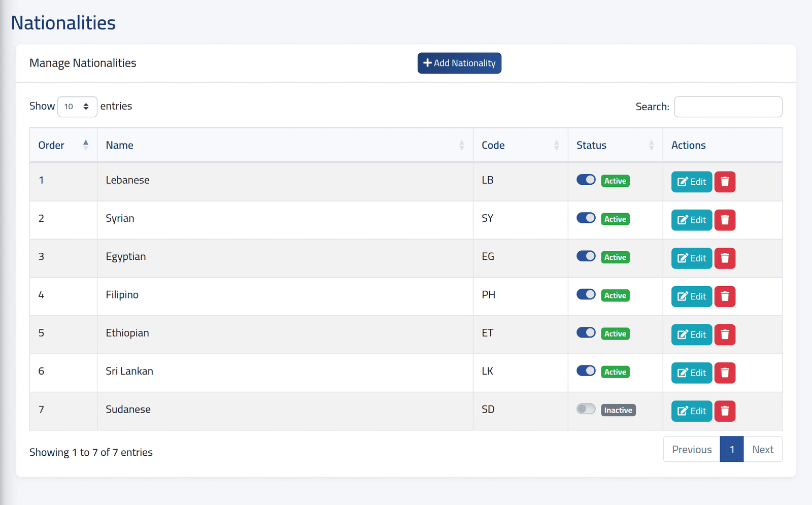Screen dimensions: 812x505
Task: Delete the Lebanese nationality row
Action: (x=725, y=182)
